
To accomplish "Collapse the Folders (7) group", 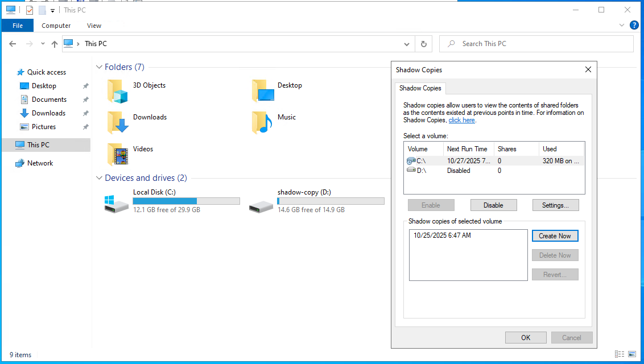I will pyautogui.click(x=99, y=67).
